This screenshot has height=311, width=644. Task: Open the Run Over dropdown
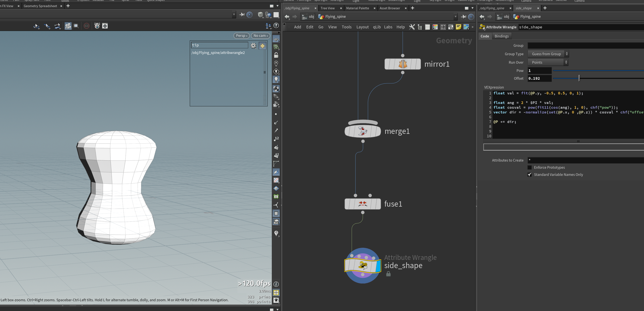pyautogui.click(x=548, y=62)
